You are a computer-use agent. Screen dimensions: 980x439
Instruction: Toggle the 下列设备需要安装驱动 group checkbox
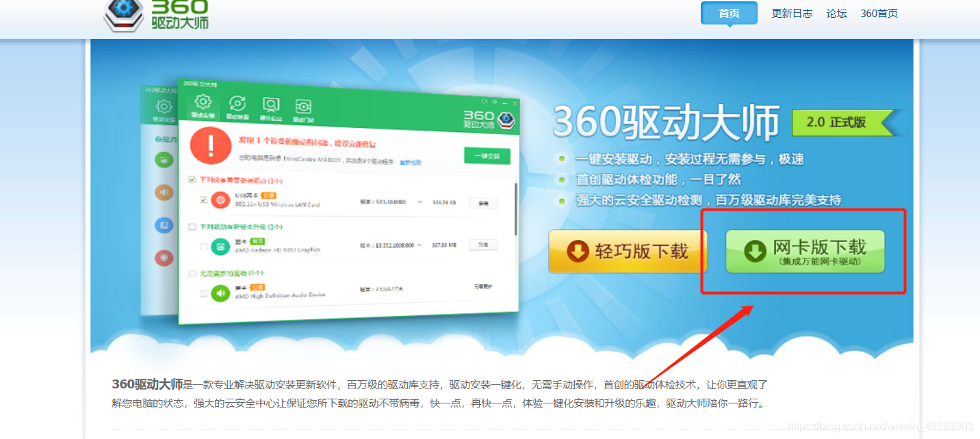tap(192, 180)
